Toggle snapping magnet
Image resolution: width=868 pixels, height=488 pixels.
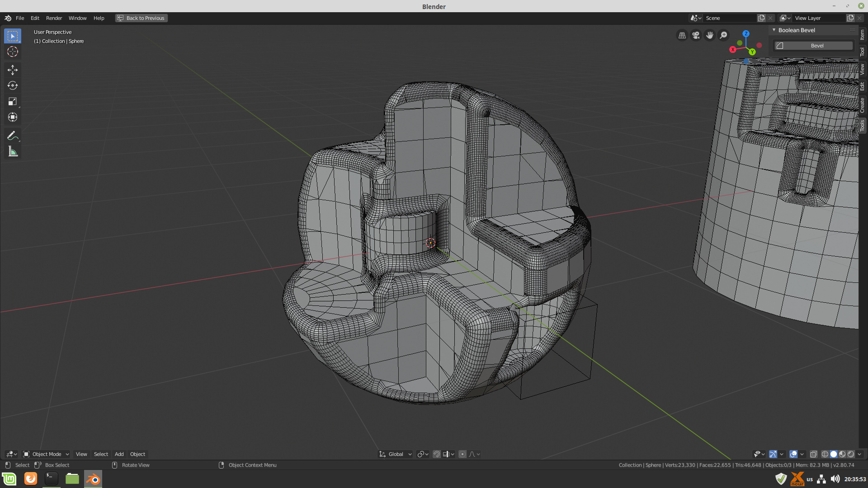pyautogui.click(x=437, y=454)
